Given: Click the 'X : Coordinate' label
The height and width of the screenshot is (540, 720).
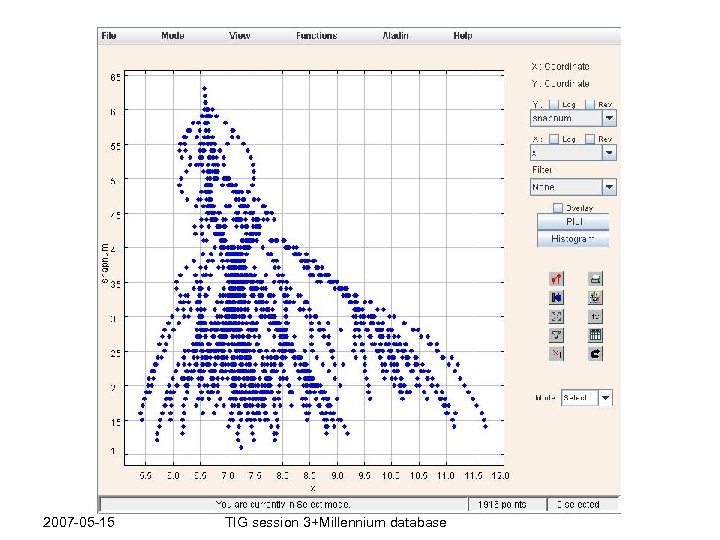Looking at the screenshot, I should (x=560, y=66).
